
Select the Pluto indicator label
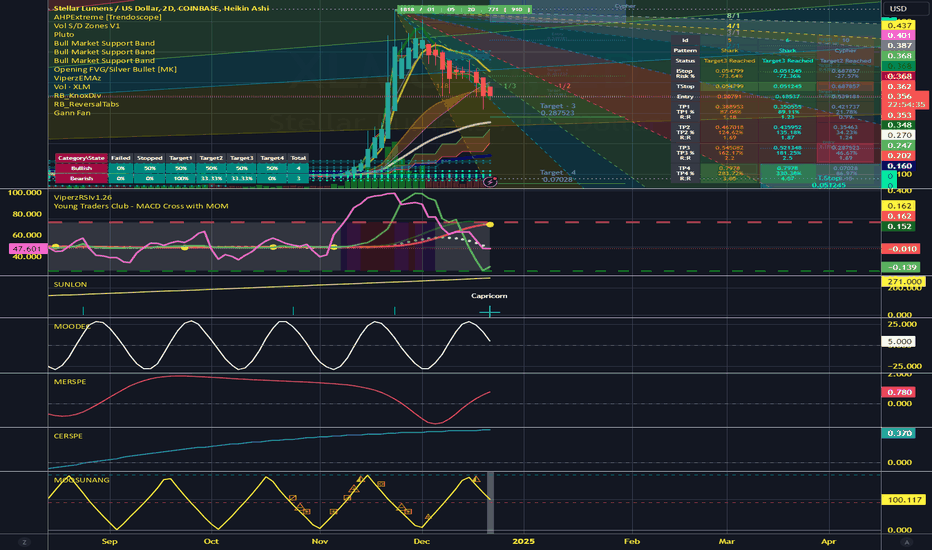[64, 34]
